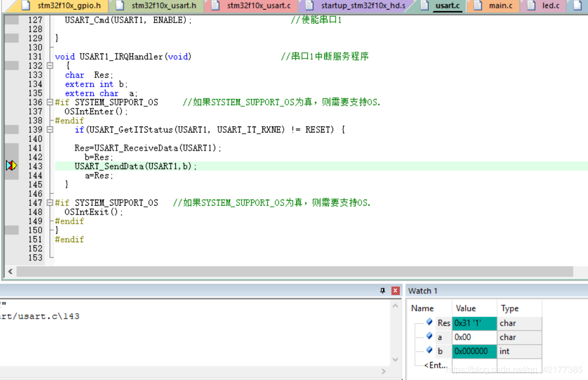Image resolution: width=588 pixels, height=380 pixels.
Task: Open the startup_stm32f10x_hd.s tab
Action: (x=362, y=6)
